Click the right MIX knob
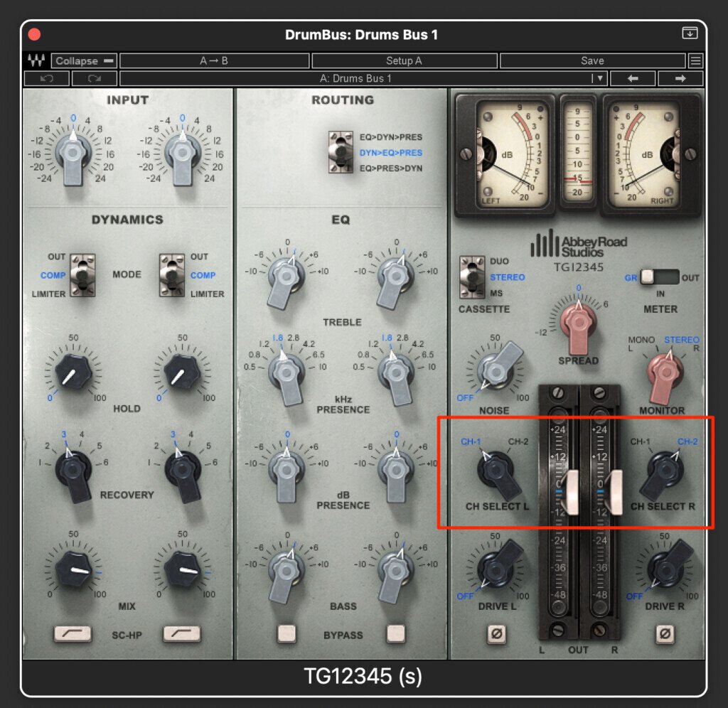The height and width of the screenshot is (708, 728). 182,569
